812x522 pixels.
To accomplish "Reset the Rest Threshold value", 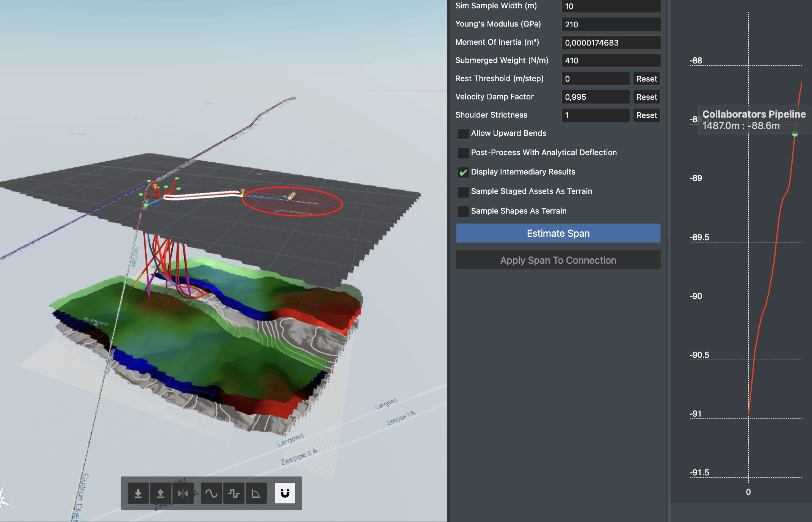I will tap(646, 79).
